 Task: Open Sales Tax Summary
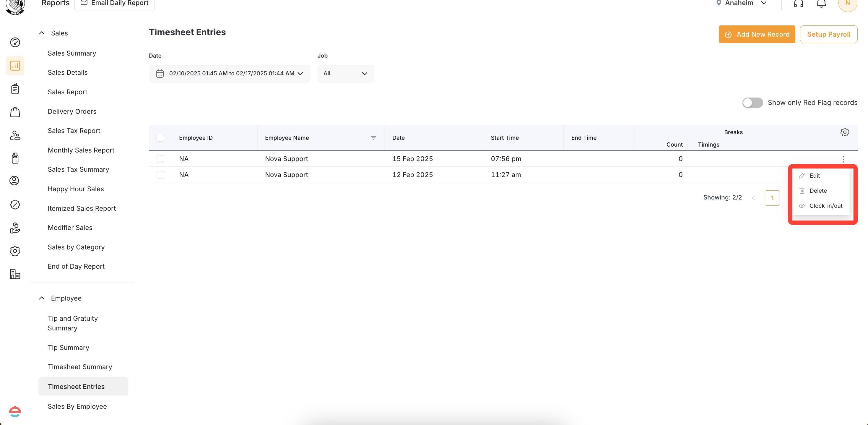click(78, 170)
